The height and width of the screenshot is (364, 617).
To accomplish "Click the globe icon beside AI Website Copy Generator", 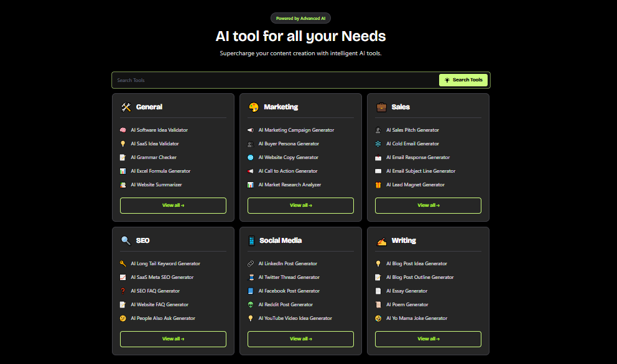I will (250, 157).
